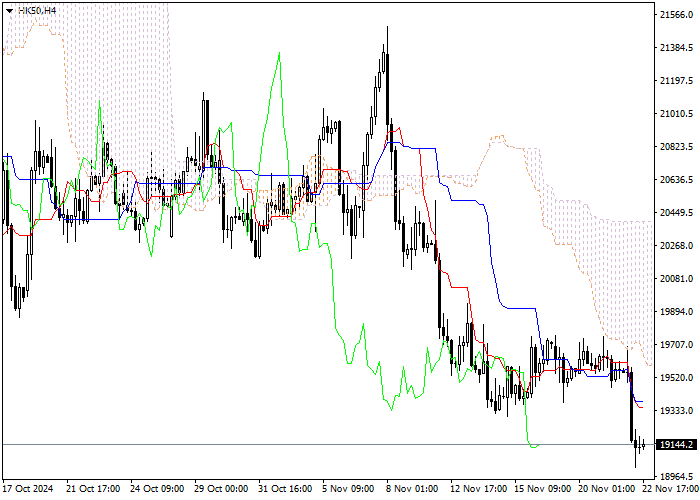Click date label 5 Nov 09:00

[348, 489]
